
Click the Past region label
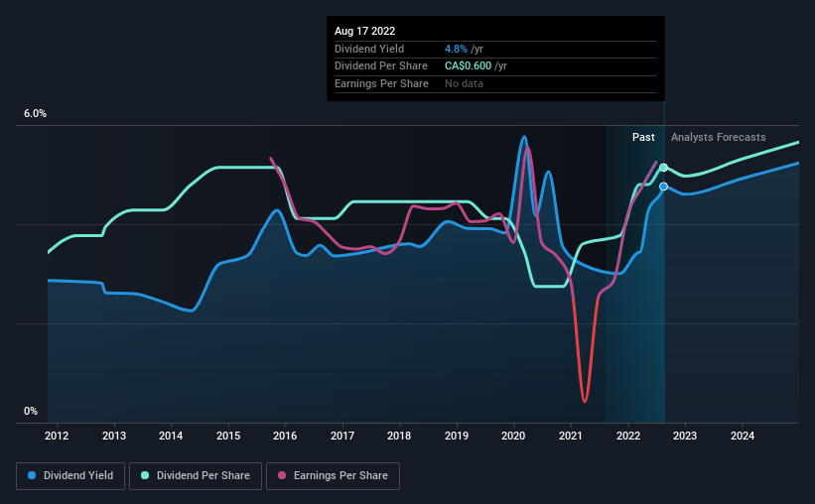[643, 137]
